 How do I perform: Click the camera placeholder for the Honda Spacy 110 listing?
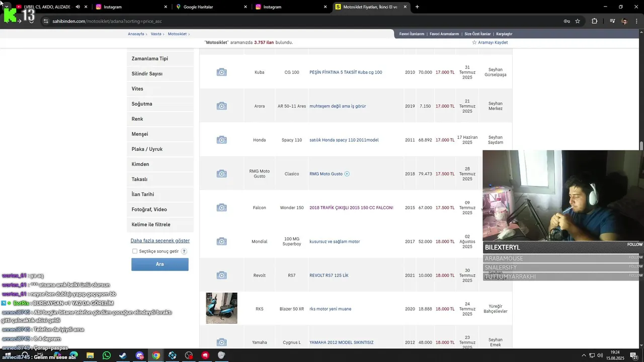[x=221, y=140]
